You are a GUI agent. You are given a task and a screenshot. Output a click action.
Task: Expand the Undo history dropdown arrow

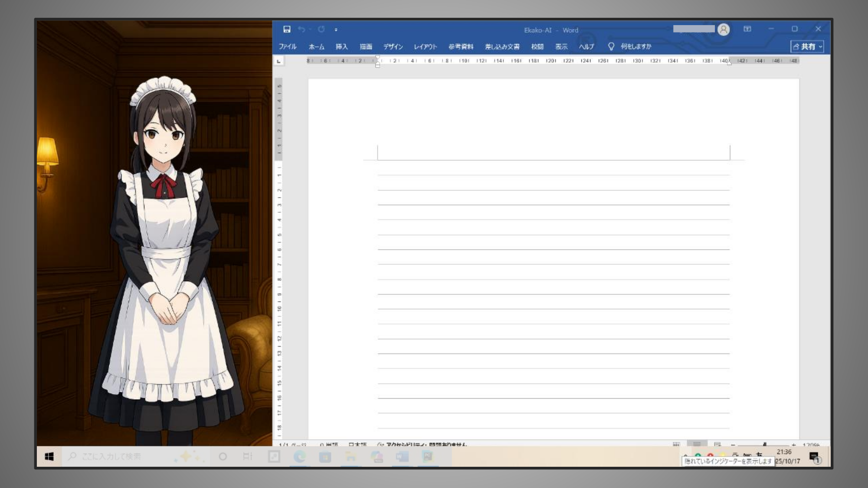coord(310,29)
